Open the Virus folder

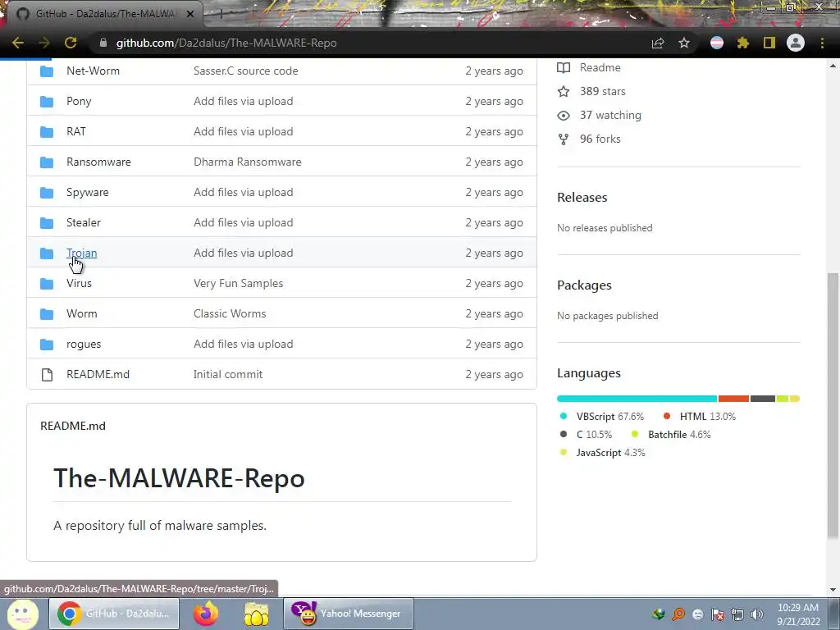(79, 283)
